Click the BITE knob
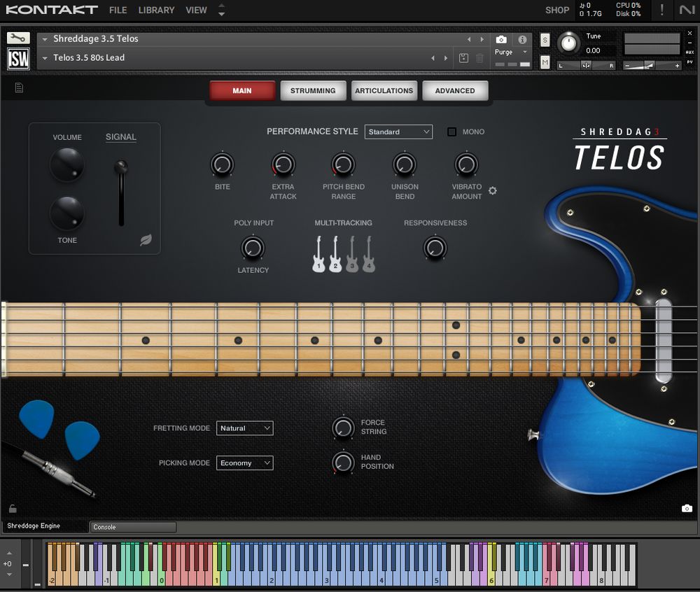Image resolution: width=700 pixels, height=592 pixels. pyautogui.click(x=222, y=164)
